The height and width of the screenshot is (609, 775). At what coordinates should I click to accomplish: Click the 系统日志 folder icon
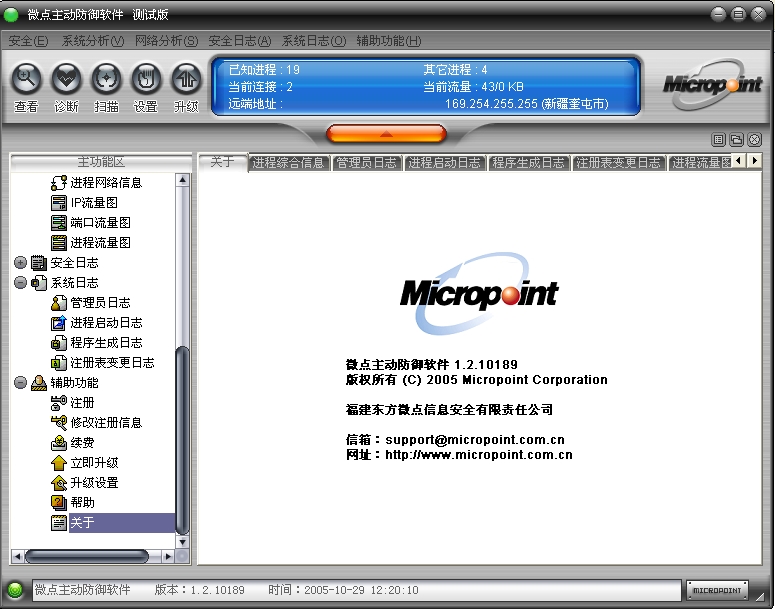click(x=39, y=283)
